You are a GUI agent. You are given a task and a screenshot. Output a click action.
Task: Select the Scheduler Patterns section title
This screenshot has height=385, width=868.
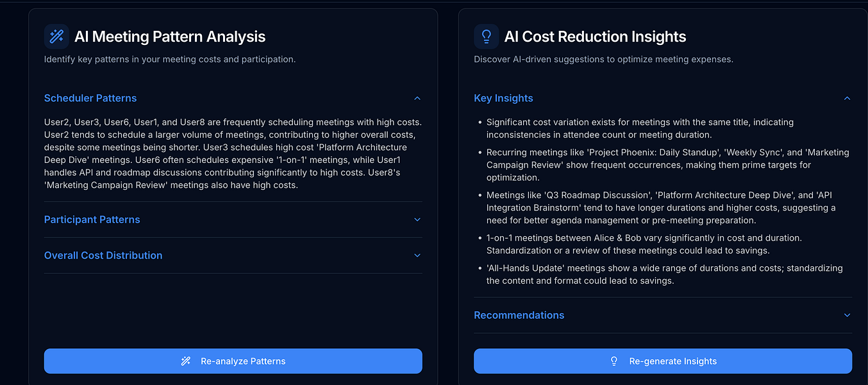tap(90, 98)
